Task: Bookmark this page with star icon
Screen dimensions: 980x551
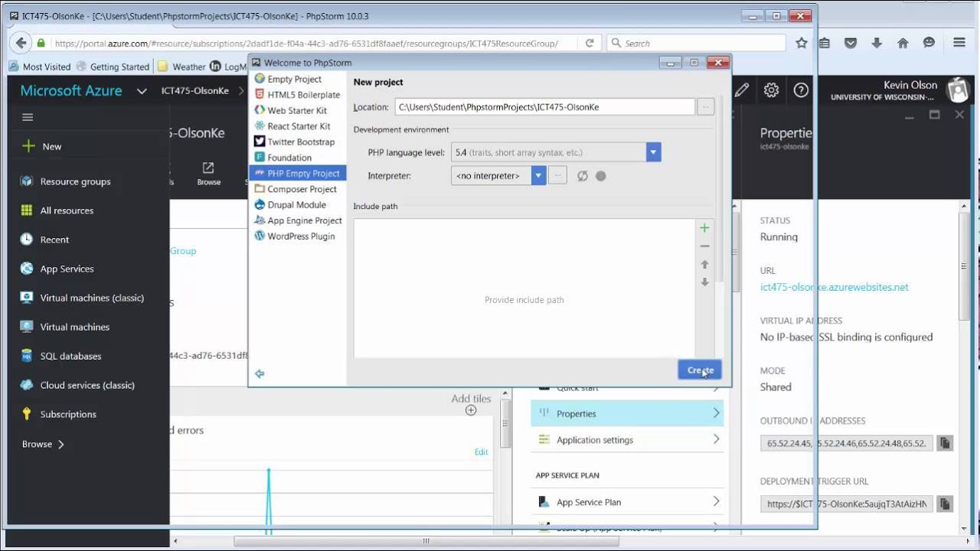Action: pyautogui.click(x=802, y=43)
